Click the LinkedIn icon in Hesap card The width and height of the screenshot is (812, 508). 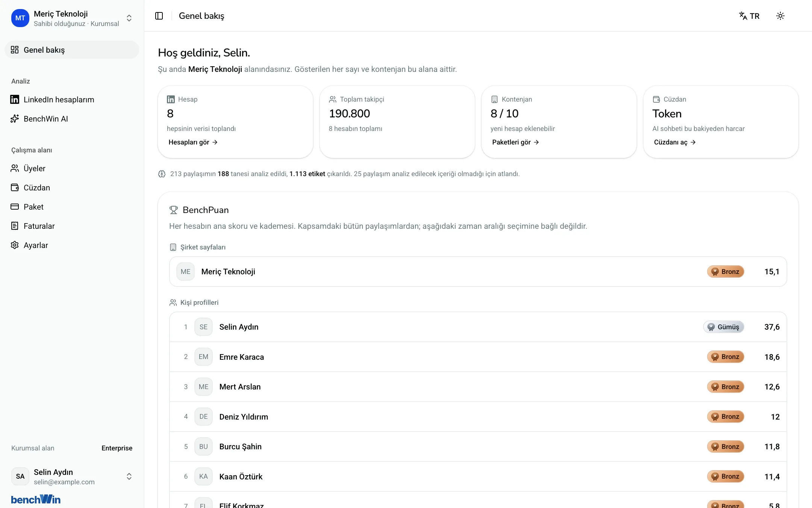(171, 99)
